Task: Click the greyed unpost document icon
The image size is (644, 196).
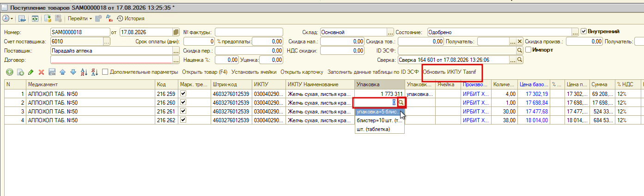Action: 58,18
